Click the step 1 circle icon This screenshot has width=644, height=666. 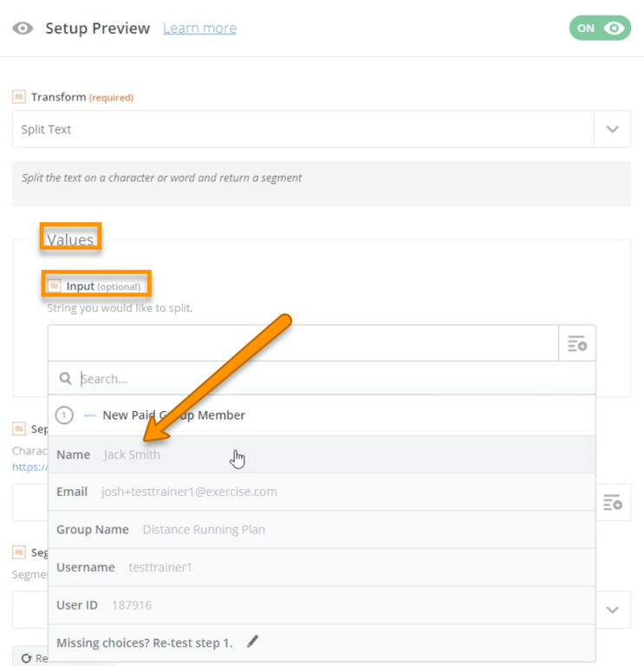(x=64, y=415)
